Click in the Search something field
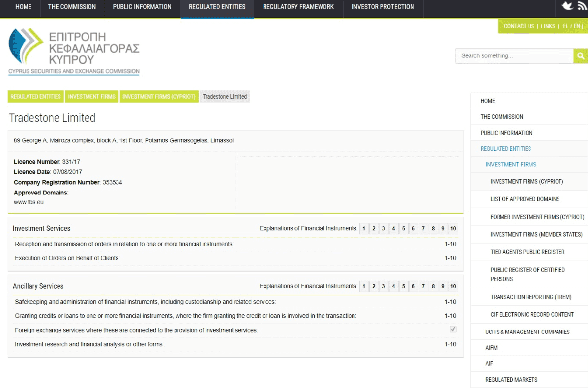 pos(514,56)
